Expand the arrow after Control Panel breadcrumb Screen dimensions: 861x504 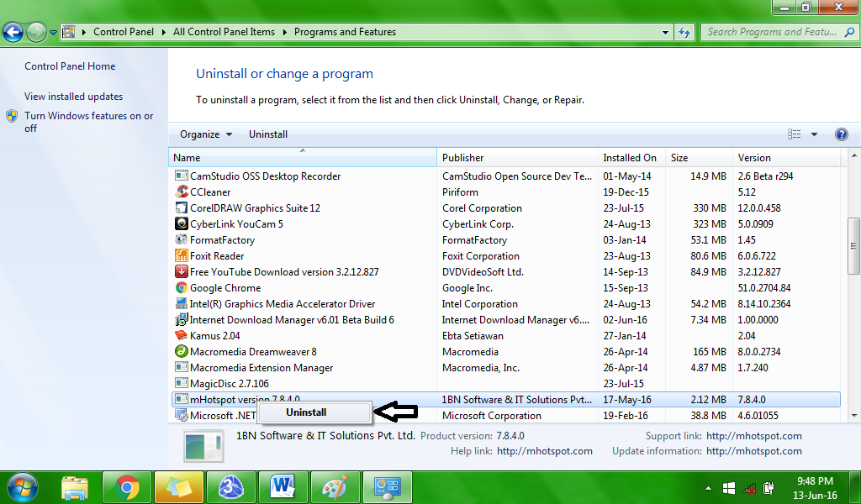click(164, 33)
